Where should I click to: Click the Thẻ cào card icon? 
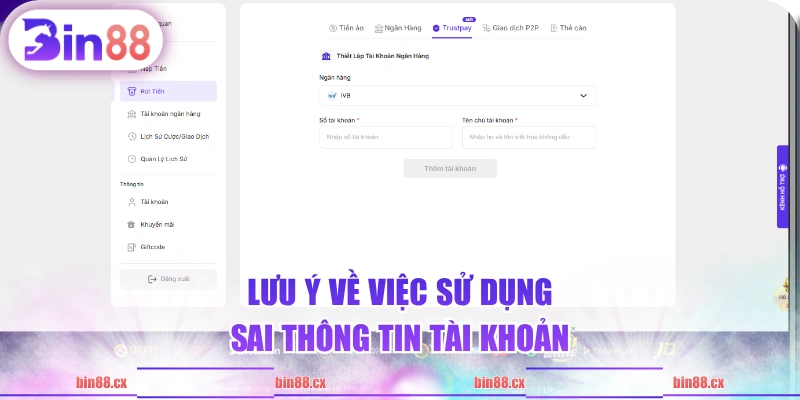point(554,28)
